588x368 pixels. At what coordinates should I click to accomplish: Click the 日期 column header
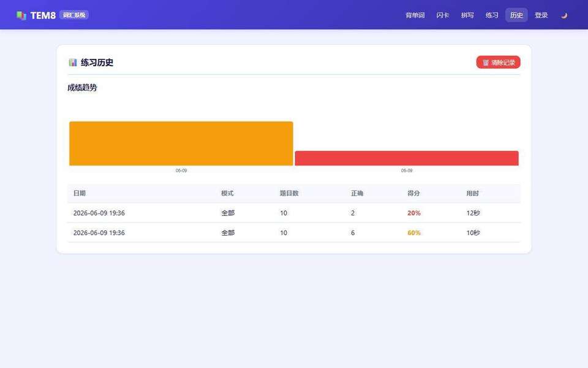(80, 193)
